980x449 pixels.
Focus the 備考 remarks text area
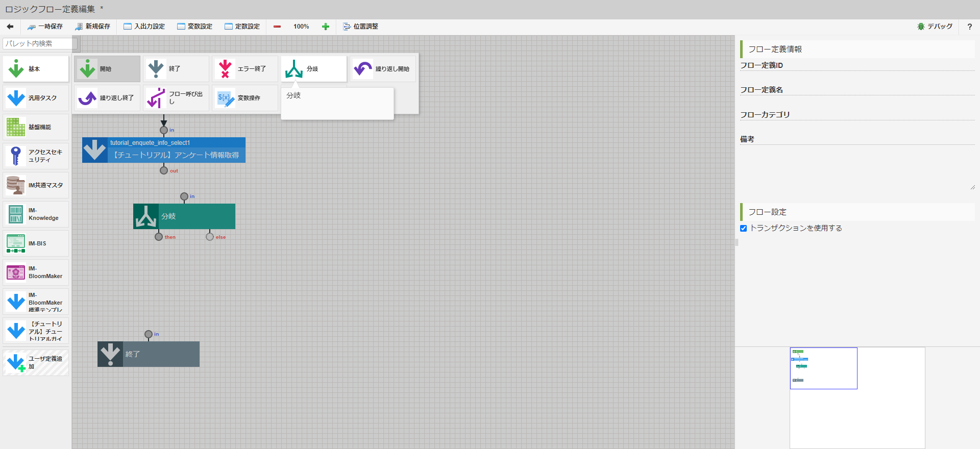[x=857, y=167]
